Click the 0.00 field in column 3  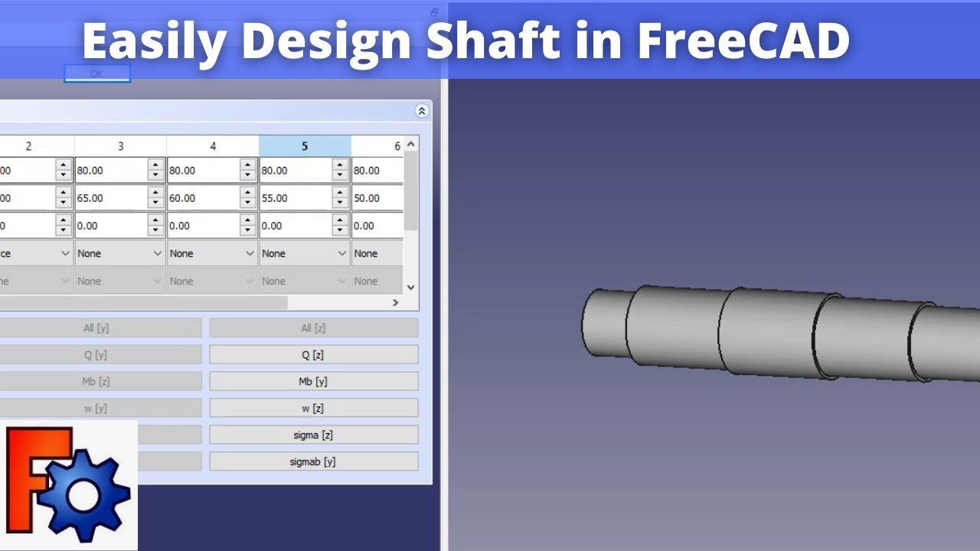tap(112, 226)
